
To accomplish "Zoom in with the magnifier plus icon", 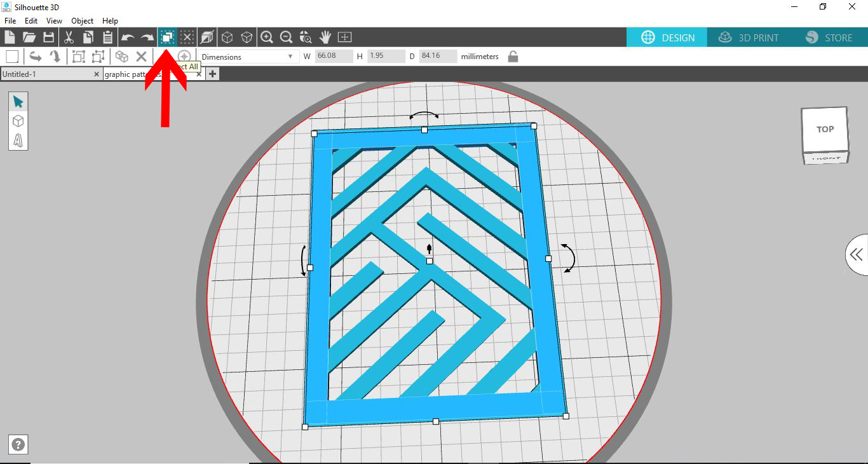I will (267, 37).
